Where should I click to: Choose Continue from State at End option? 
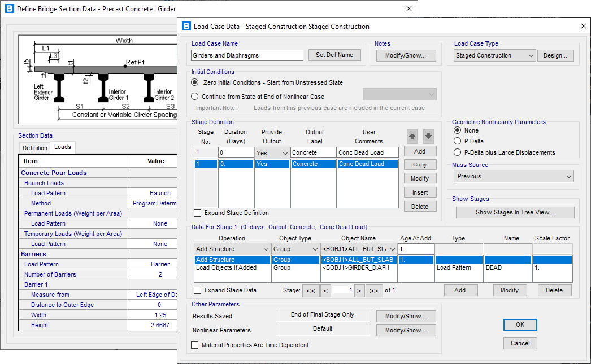point(195,97)
